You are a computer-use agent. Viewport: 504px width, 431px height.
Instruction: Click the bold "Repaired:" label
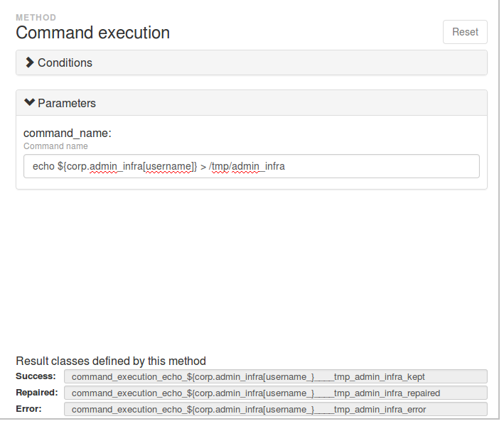[x=37, y=393]
